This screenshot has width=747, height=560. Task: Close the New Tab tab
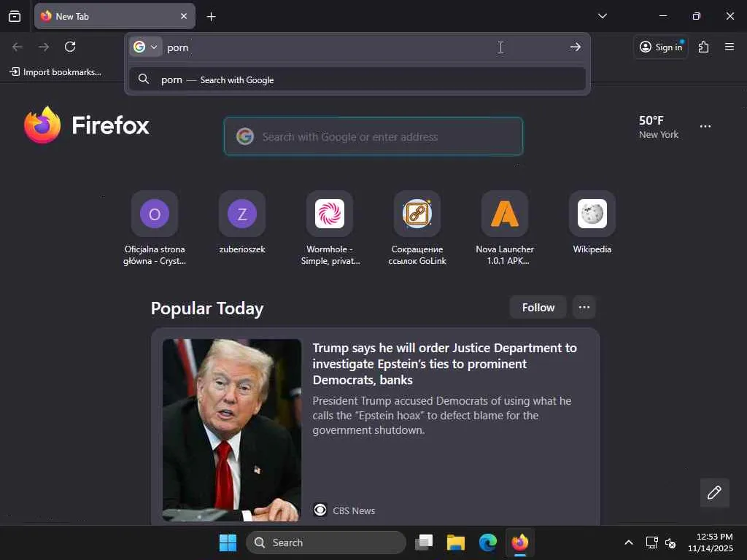184,16
